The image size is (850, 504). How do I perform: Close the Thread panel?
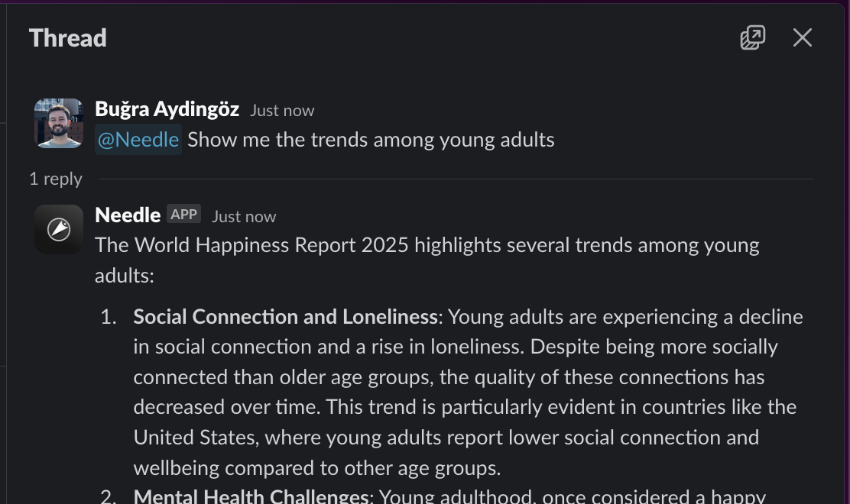[803, 38]
